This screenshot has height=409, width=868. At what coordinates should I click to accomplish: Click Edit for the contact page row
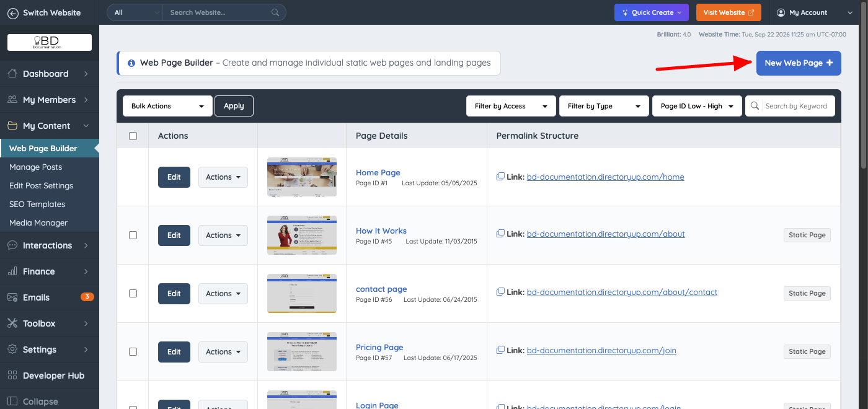click(x=174, y=294)
